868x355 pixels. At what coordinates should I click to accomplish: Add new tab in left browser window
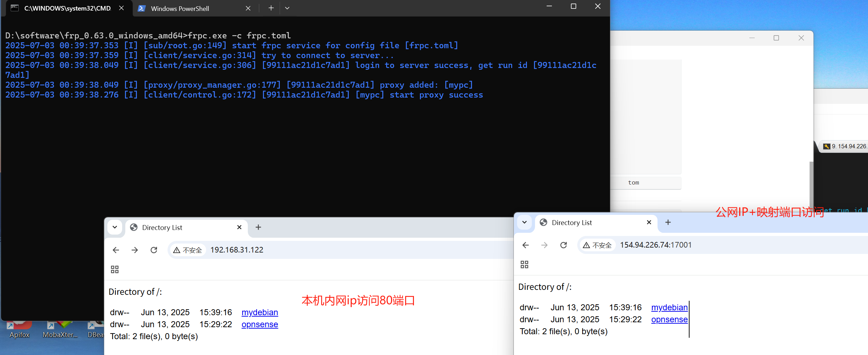click(258, 227)
